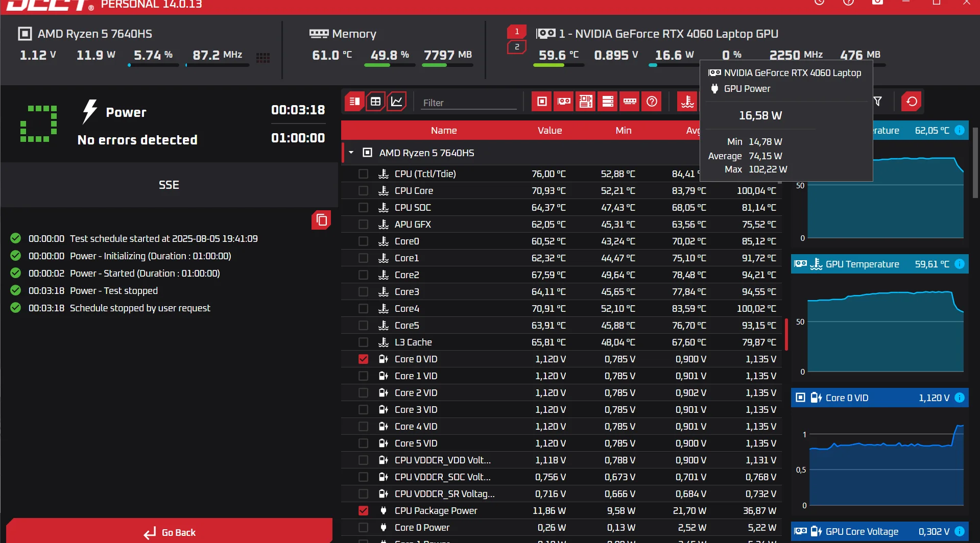This screenshot has height=543, width=980.
Task: Switch to graph-only sensor view
Action: (396, 102)
